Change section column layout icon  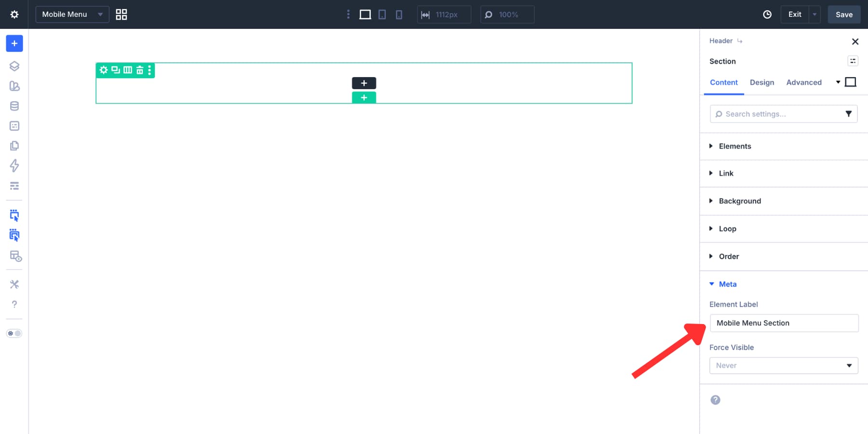click(x=128, y=70)
